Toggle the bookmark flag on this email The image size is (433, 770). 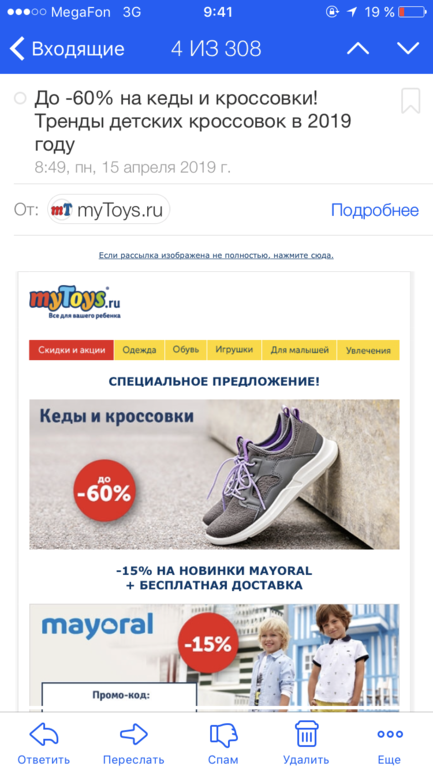tap(410, 101)
